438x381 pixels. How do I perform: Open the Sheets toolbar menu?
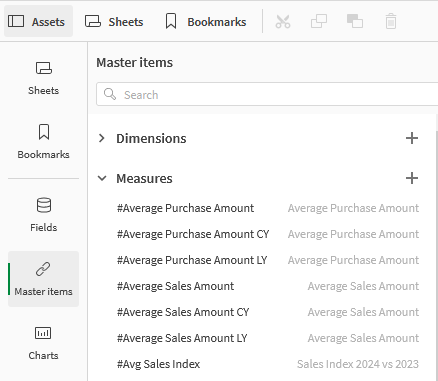pos(114,22)
